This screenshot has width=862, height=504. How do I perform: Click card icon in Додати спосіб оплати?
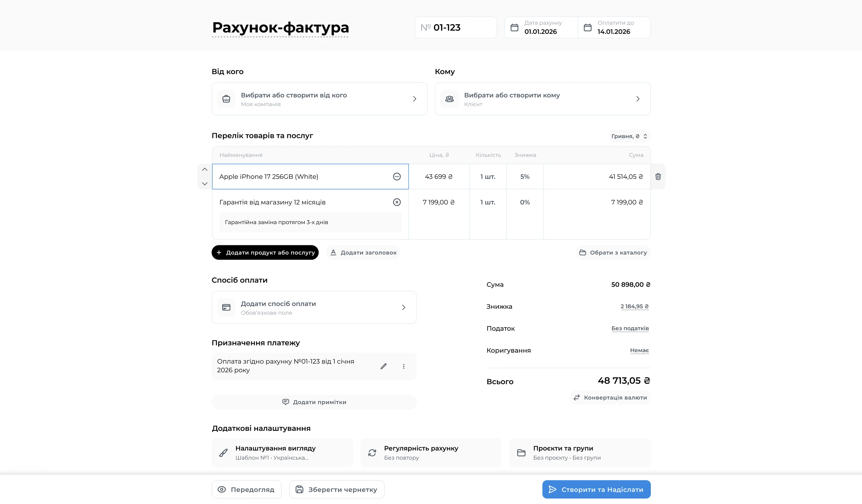coord(226,308)
